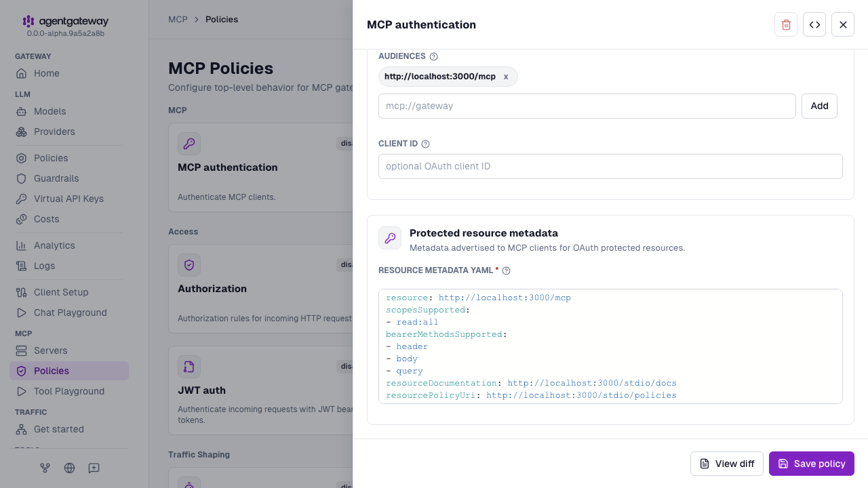Click the Virtual API Keys key icon
The height and width of the screenshot is (488, 868).
coord(22,199)
